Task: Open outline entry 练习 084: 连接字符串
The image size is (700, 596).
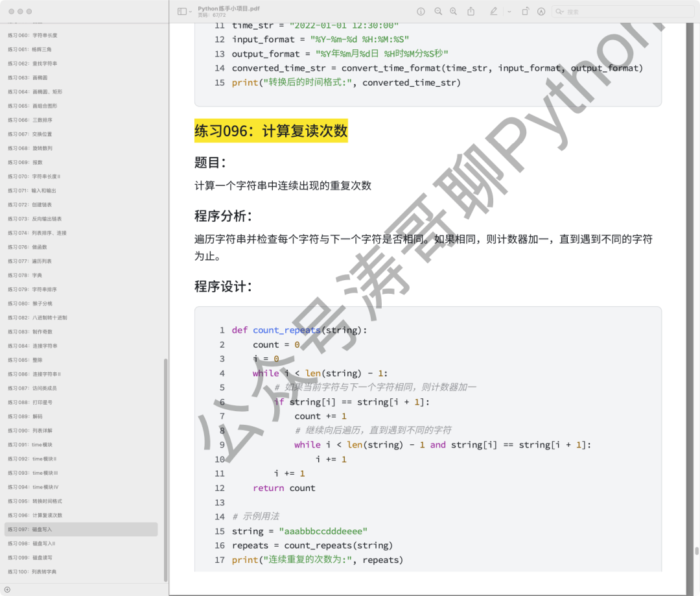Action: 32,346
